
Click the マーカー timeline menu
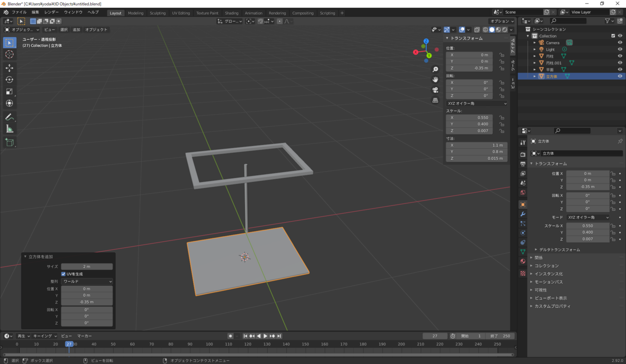pos(85,336)
